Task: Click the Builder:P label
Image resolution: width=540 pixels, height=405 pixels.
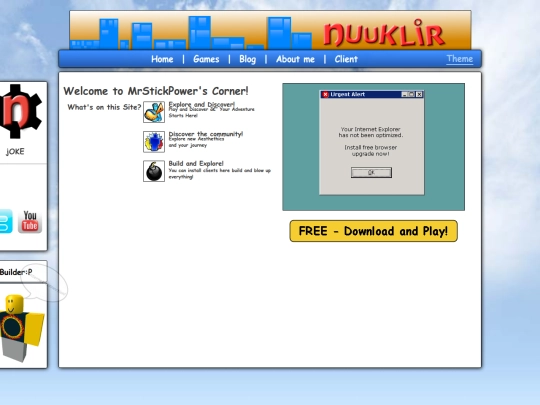Action: coord(16,272)
